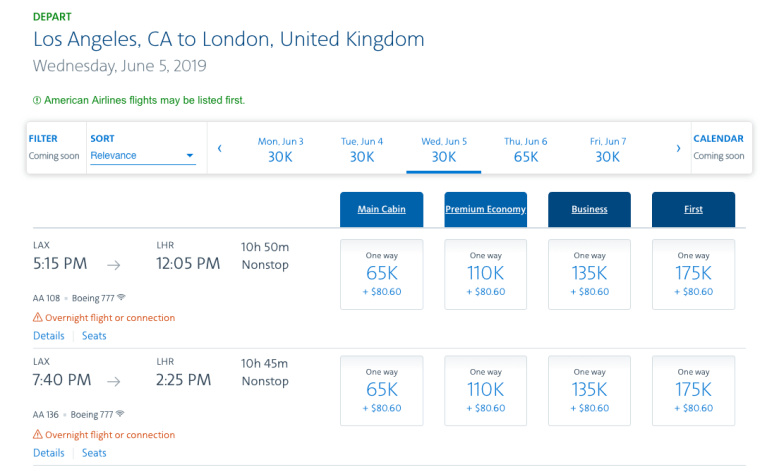Select 175K First fare for 5:15 PM flight
Image resolution: width=779 pixels, height=472 pixels.
point(693,274)
